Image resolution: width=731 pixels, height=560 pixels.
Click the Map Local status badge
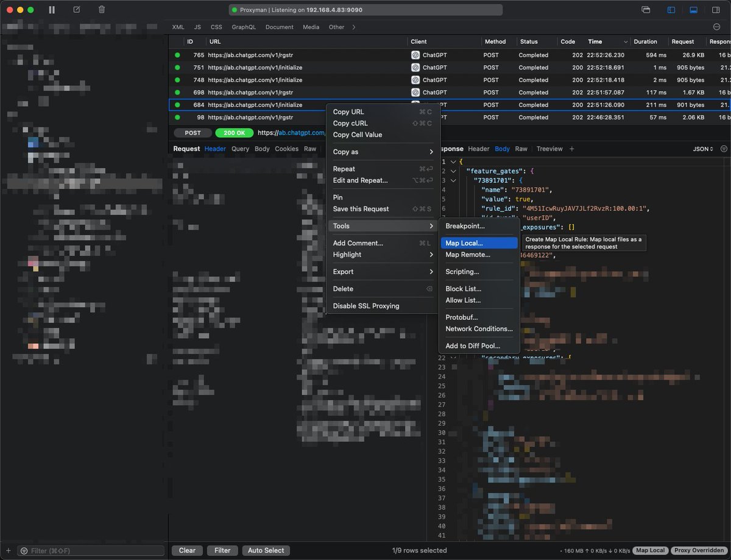click(651, 550)
